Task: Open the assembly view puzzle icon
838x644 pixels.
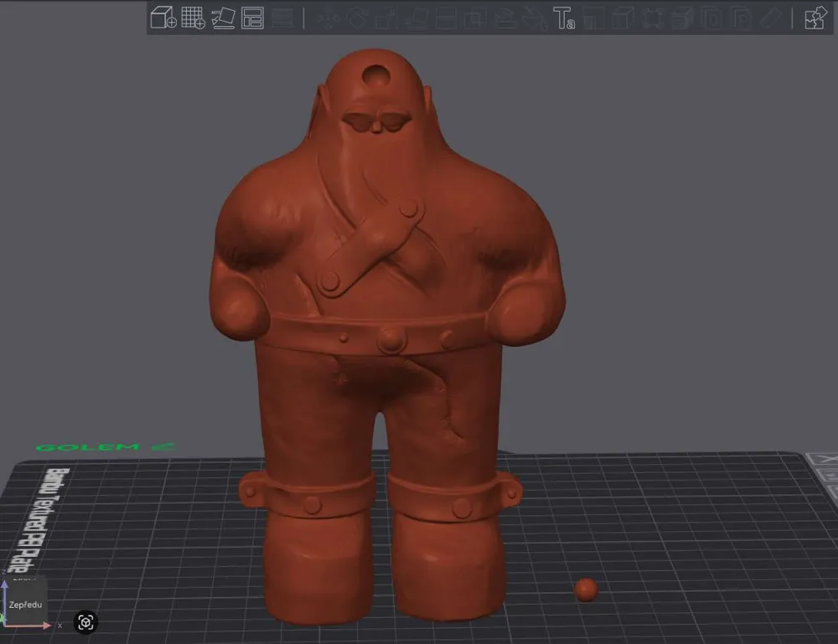Action: click(x=815, y=18)
